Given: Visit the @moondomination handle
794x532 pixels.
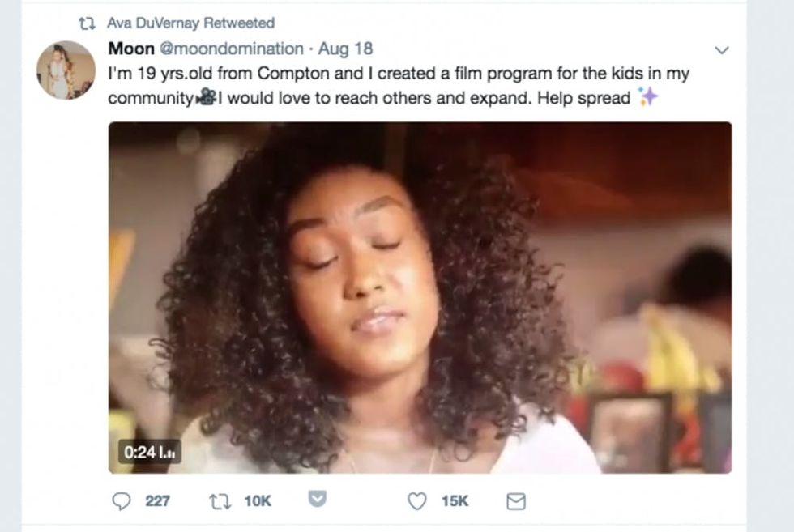Looking at the screenshot, I should tap(231, 49).
